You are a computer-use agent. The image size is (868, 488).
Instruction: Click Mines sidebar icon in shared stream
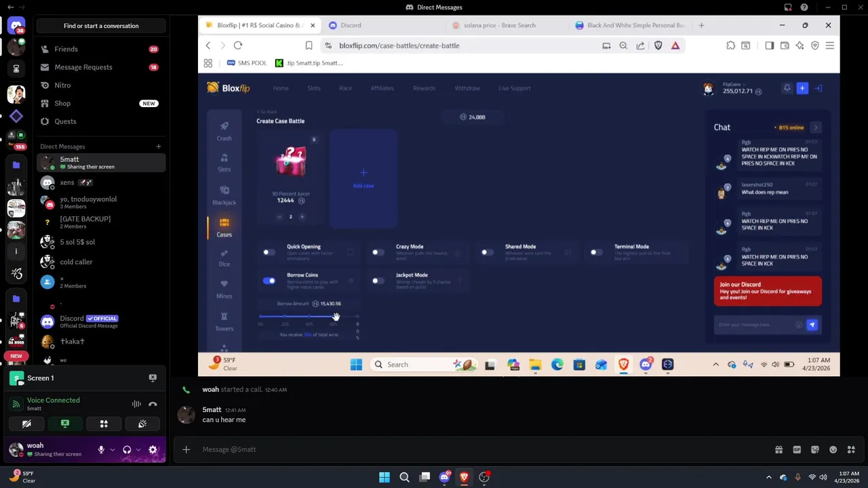(224, 289)
